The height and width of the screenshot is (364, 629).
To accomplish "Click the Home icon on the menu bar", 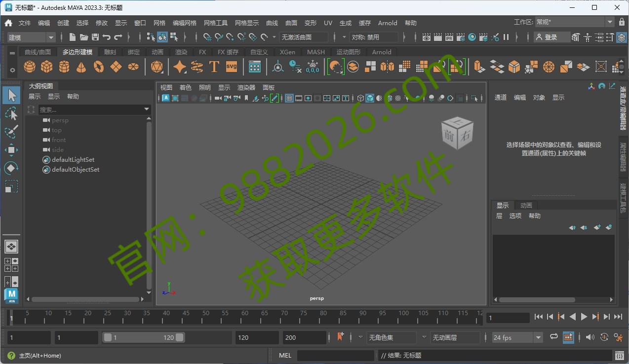I will click(x=8, y=23).
